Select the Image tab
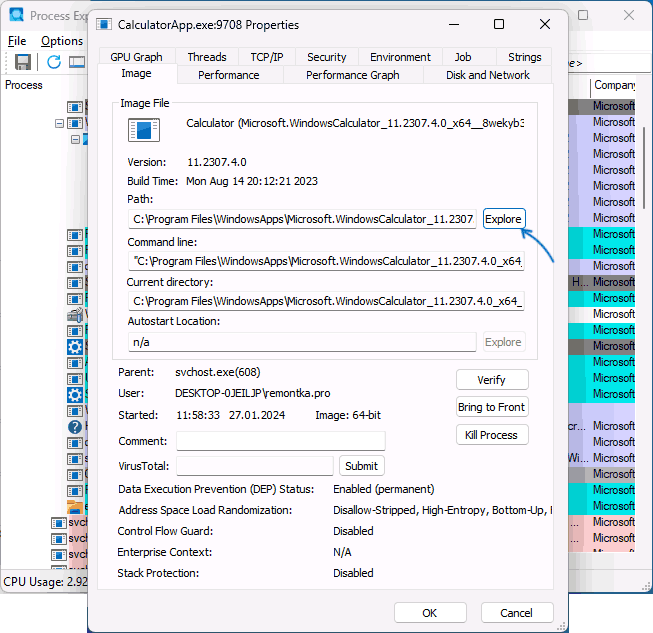The width and height of the screenshot is (653, 633). click(x=137, y=73)
